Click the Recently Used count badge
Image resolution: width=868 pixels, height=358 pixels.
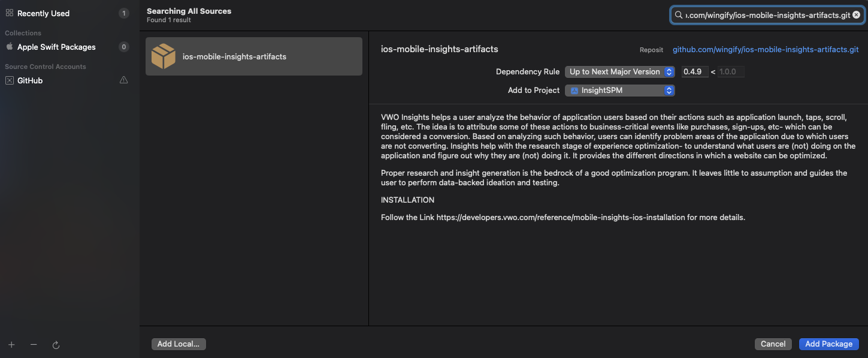click(x=124, y=13)
